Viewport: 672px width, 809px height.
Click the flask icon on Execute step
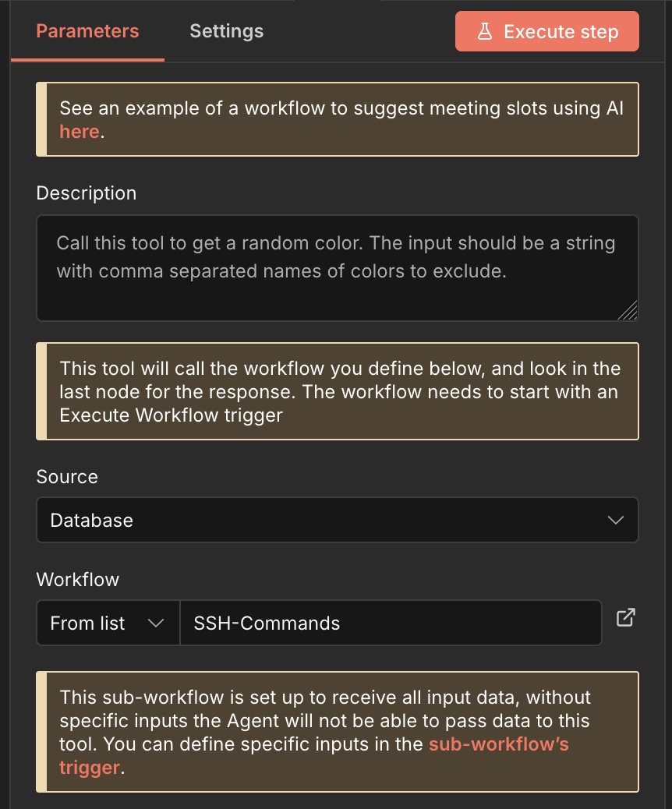485,32
